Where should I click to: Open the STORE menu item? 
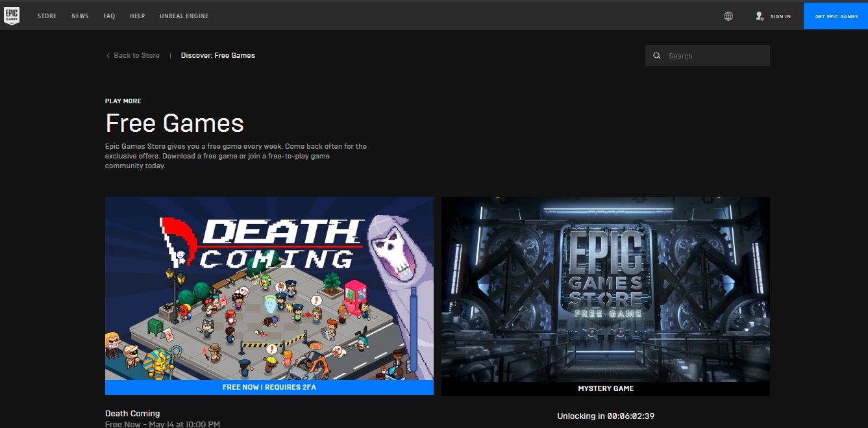coord(47,16)
